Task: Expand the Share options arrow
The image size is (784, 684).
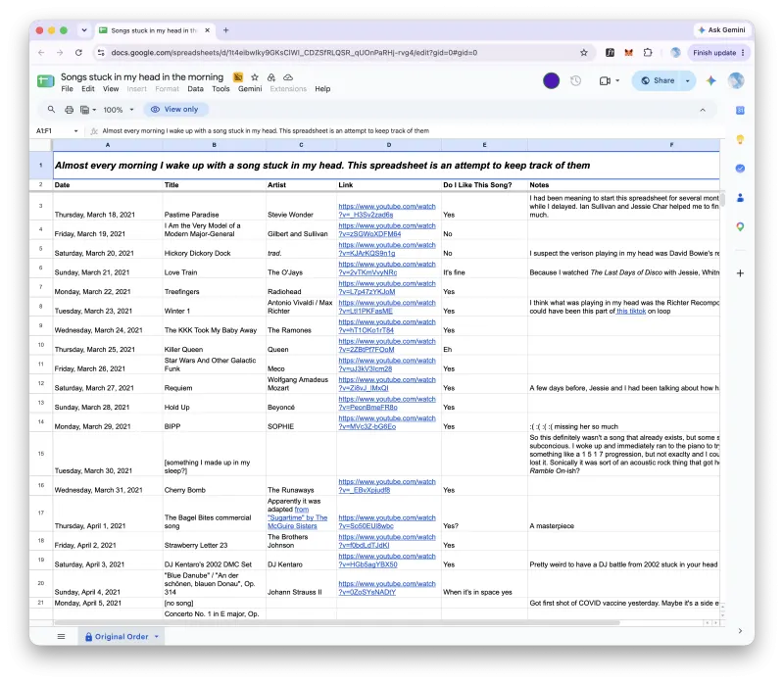Action: [688, 80]
